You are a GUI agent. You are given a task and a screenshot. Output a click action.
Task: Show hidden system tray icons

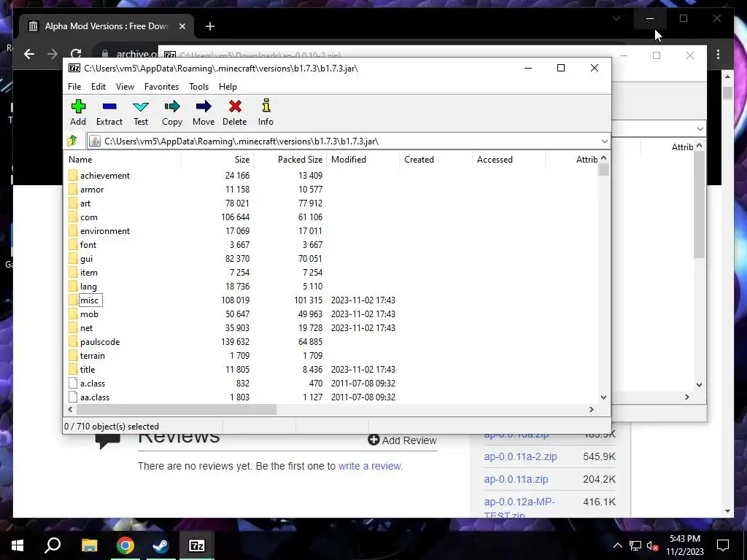click(x=617, y=545)
